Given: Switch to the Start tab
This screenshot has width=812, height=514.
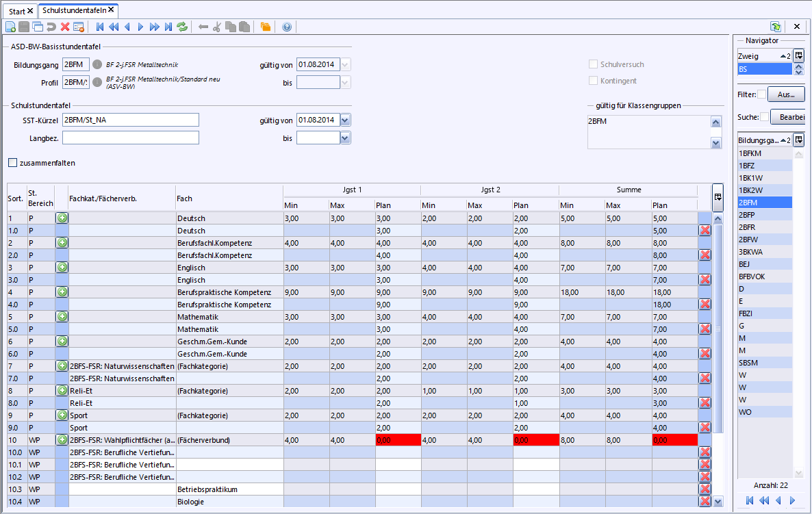Looking at the screenshot, I should coord(17,11).
